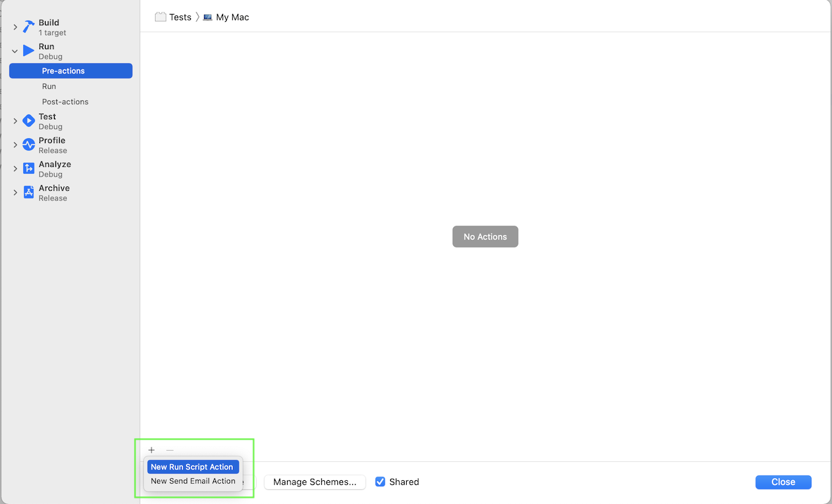Image resolution: width=832 pixels, height=504 pixels.
Task: Click the Archive icon in sidebar
Action: 28,192
